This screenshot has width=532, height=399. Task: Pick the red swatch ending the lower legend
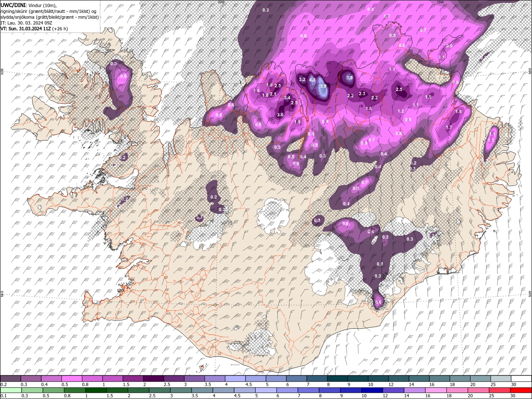521,390
